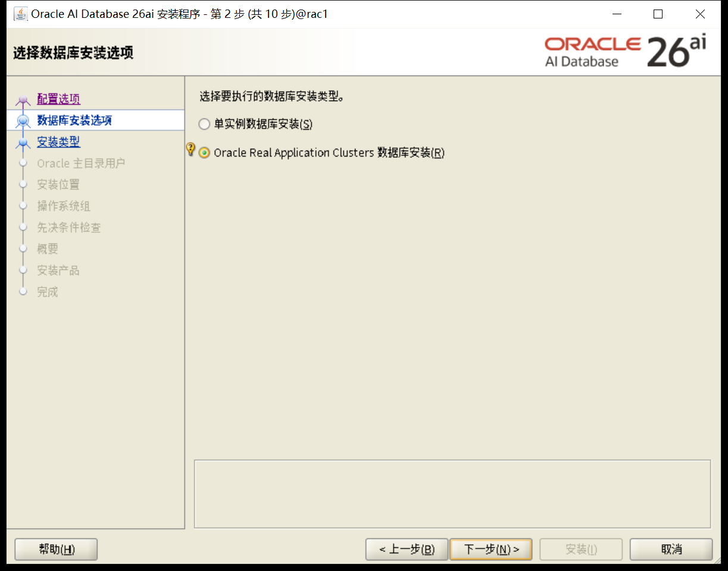Click the Oracle 主目录用户 step text

(81, 163)
